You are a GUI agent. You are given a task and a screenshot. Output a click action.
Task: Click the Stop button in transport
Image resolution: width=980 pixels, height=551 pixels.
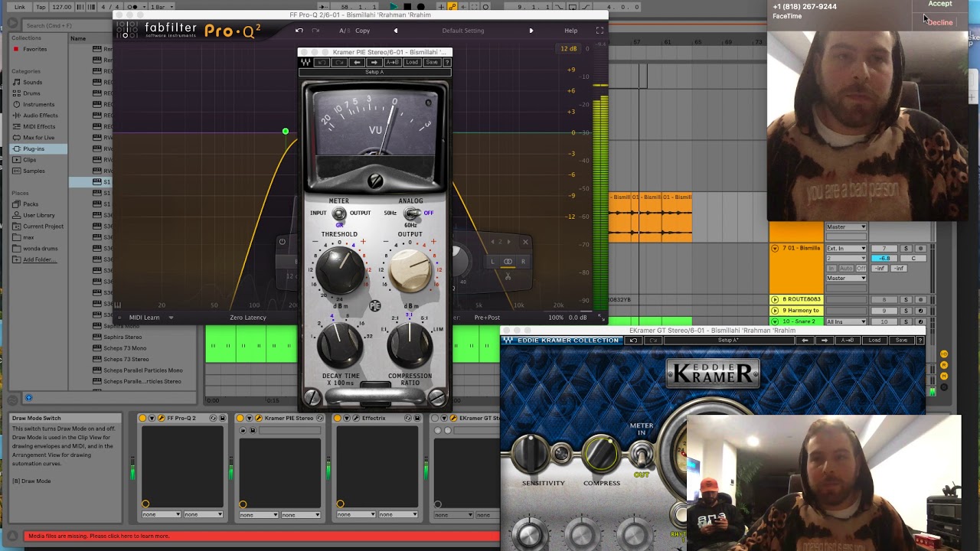pyautogui.click(x=407, y=7)
